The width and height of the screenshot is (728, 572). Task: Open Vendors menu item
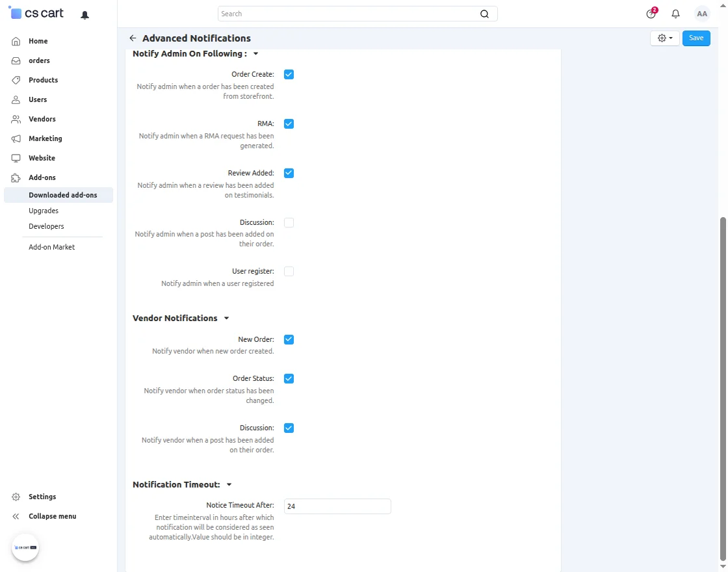[42, 120]
